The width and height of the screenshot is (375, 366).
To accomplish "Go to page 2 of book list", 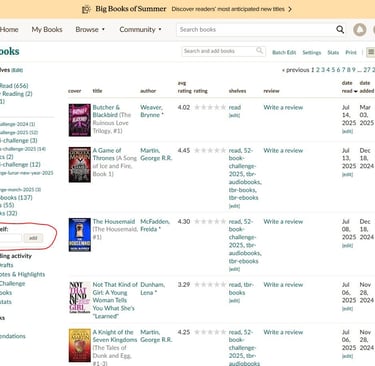I will [318, 70].
